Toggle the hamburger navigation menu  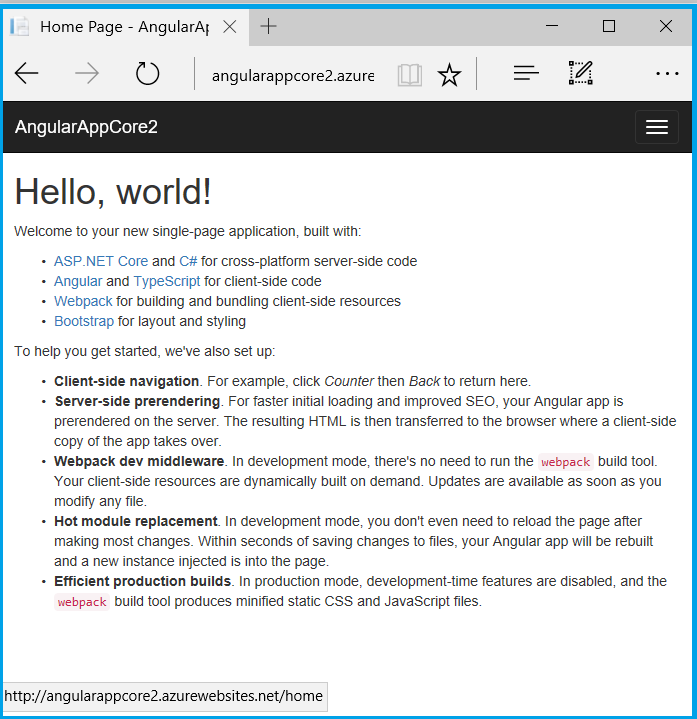pos(657,127)
